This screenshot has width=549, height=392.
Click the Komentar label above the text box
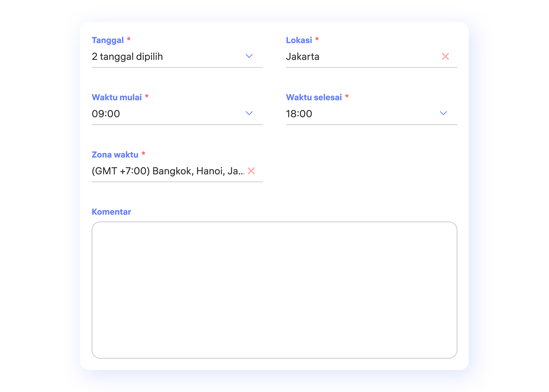[111, 211]
